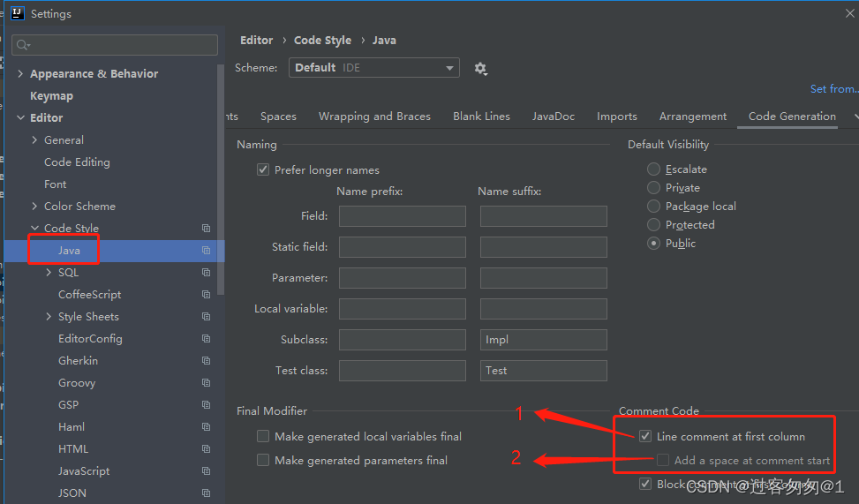859x504 pixels.
Task: Open the Scheme dropdown
Action: (374, 68)
